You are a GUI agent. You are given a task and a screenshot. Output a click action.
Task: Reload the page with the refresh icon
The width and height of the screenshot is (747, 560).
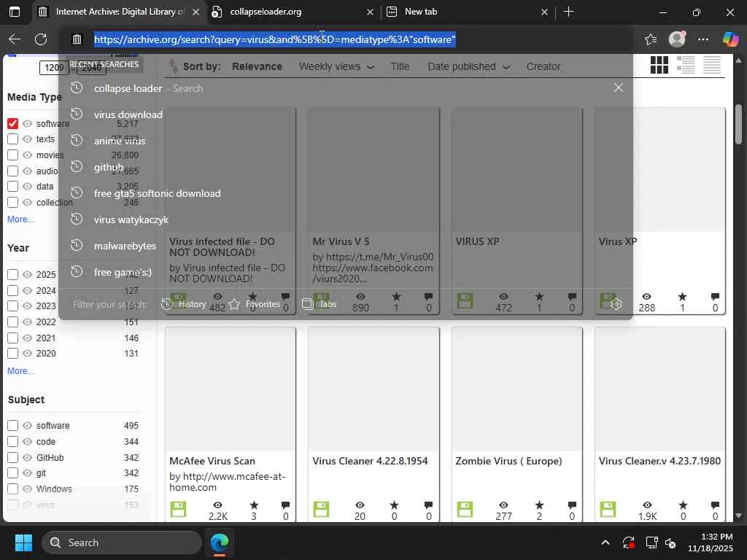41,39
